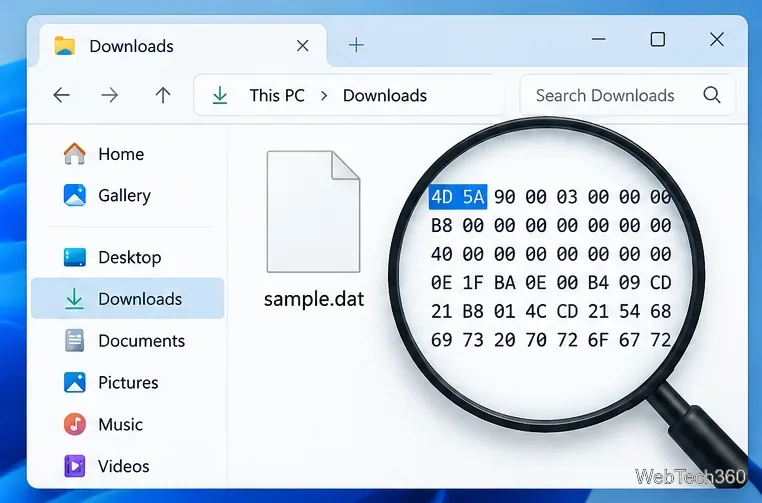Go back with the left arrow
Screen dimensions: 762x503
click(61, 95)
